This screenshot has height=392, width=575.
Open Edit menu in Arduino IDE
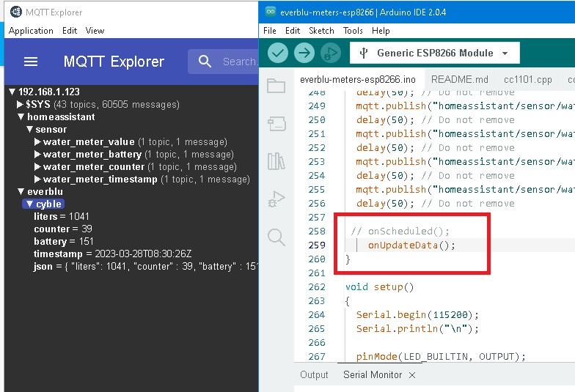[293, 31]
